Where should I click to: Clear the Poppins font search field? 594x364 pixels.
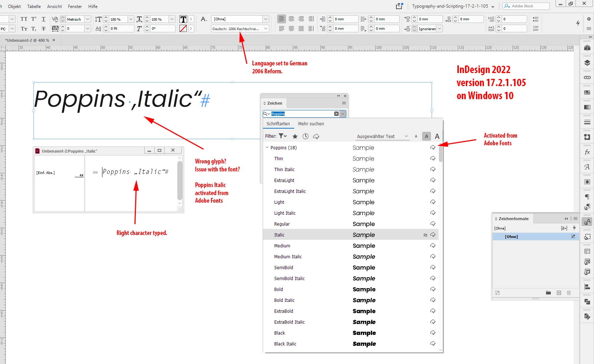(x=336, y=114)
